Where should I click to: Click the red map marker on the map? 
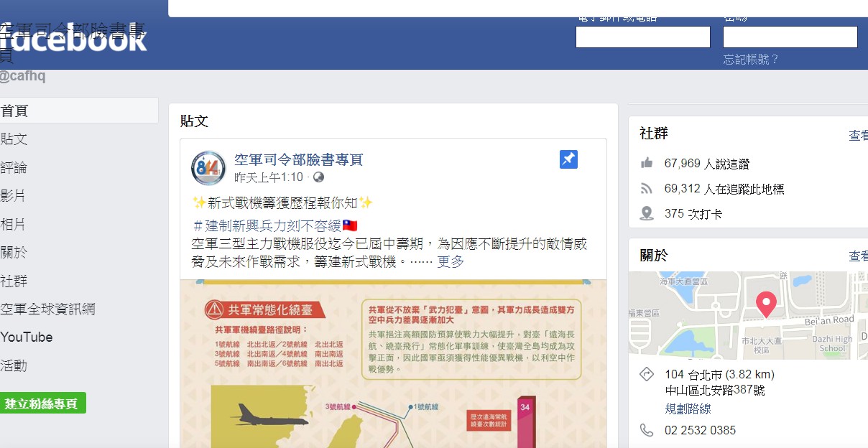pos(766,304)
